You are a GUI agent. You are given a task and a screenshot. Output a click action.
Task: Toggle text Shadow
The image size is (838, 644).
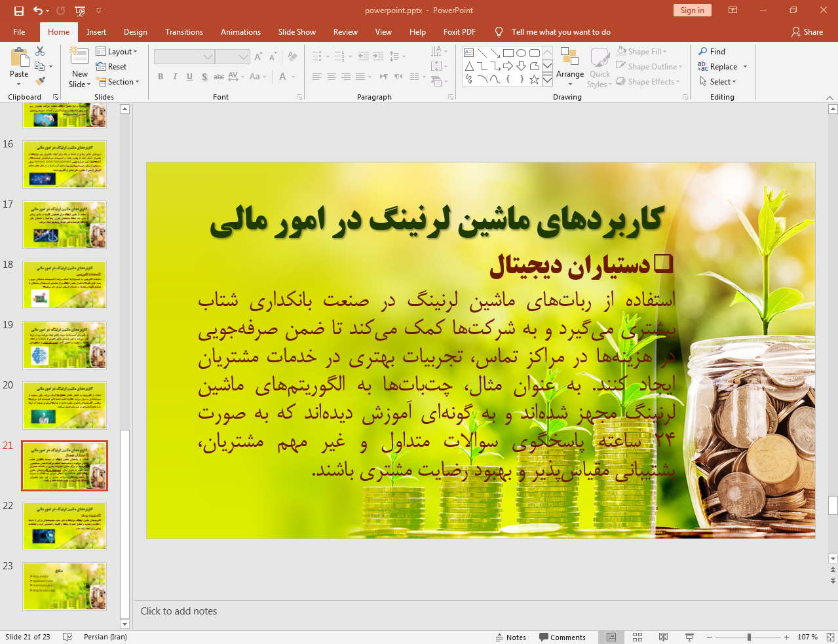tap(204, 77)
